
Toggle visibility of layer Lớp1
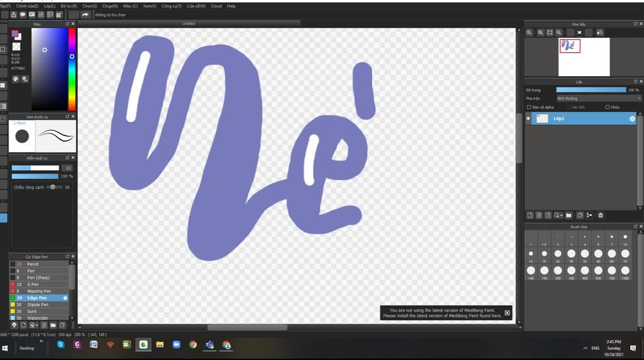[x=528, y=119]
